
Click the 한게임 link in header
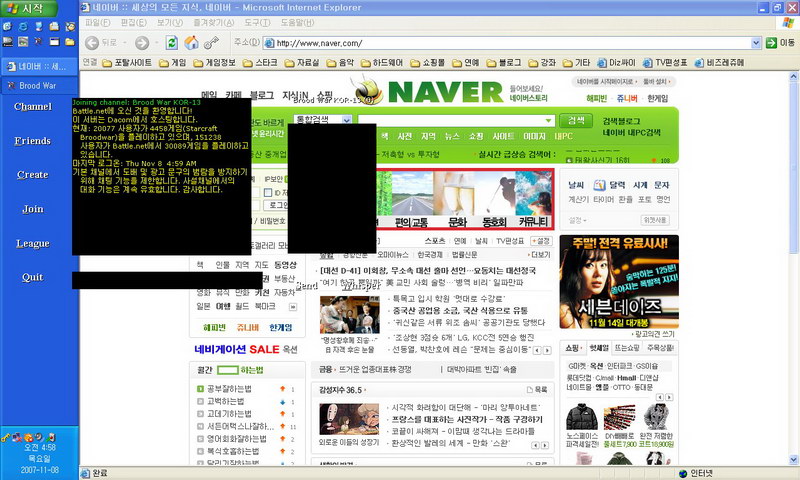point(657,98)
